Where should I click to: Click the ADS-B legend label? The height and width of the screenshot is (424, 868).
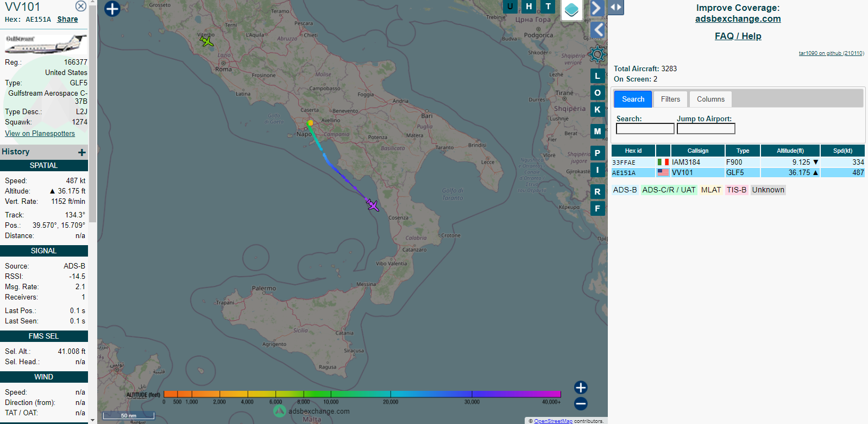(x=625, y=190)
